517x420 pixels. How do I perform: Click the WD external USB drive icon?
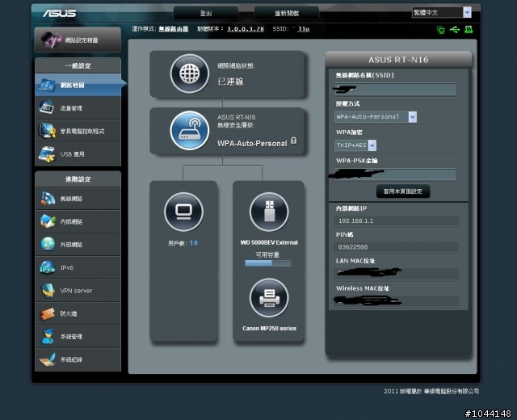click(269, 212)
